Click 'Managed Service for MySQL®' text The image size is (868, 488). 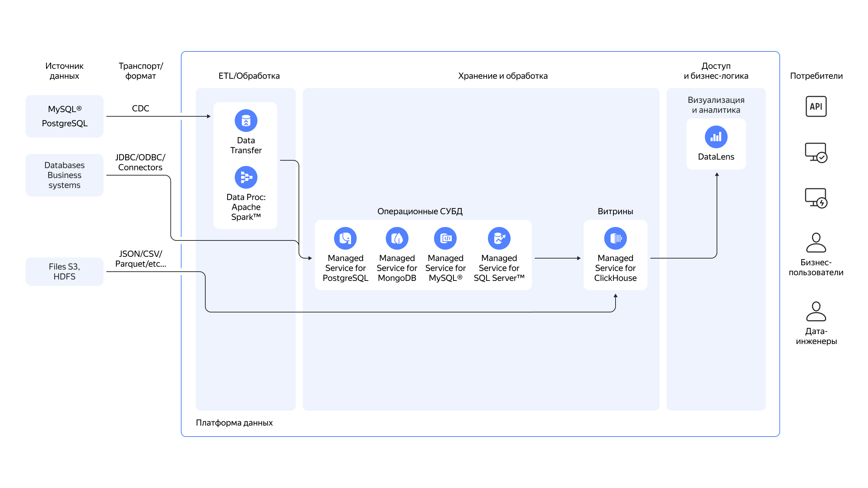pyautogui.click(x=445, y=268)
